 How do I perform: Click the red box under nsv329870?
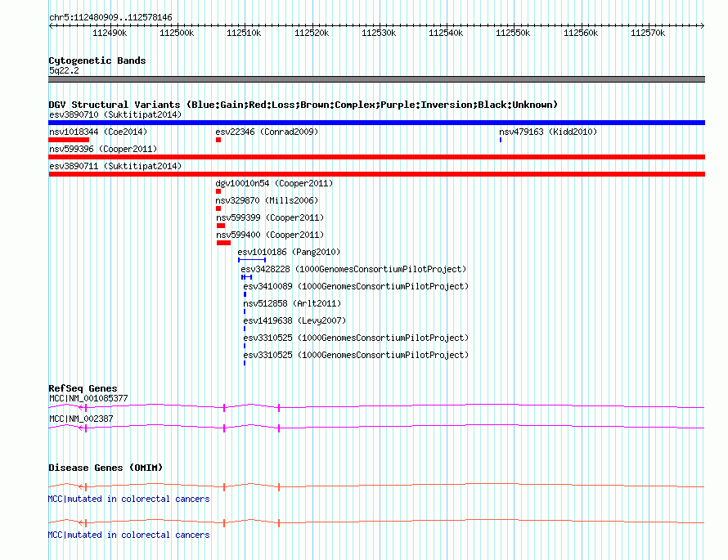click(218, 208)
